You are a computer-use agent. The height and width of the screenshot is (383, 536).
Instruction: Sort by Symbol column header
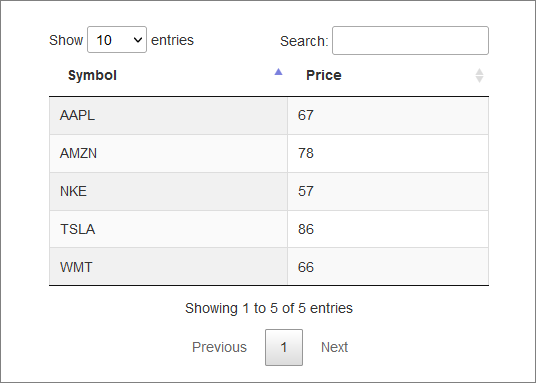pos(168,76)
